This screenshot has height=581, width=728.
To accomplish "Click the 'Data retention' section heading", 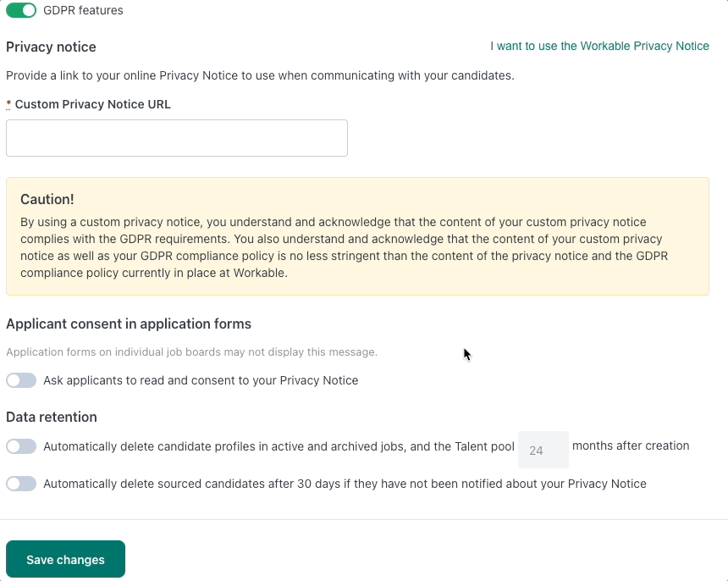I will point(52,417).
